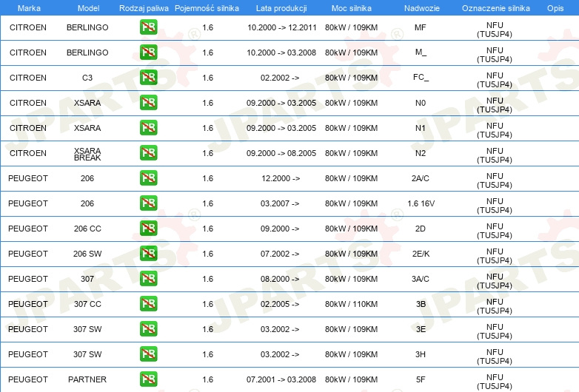Select the 206 CC model cell
The height and width of the screenshot is (392, 579).
[87, 229]
